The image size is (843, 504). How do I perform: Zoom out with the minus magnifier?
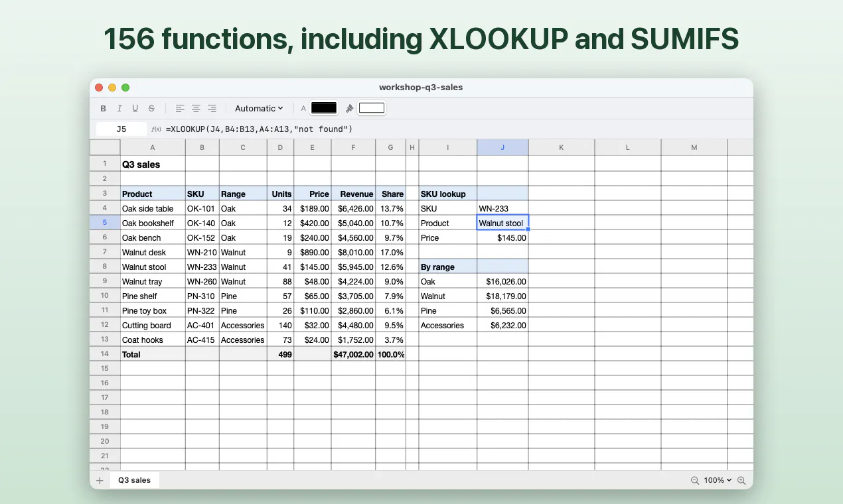pos(695,480)
